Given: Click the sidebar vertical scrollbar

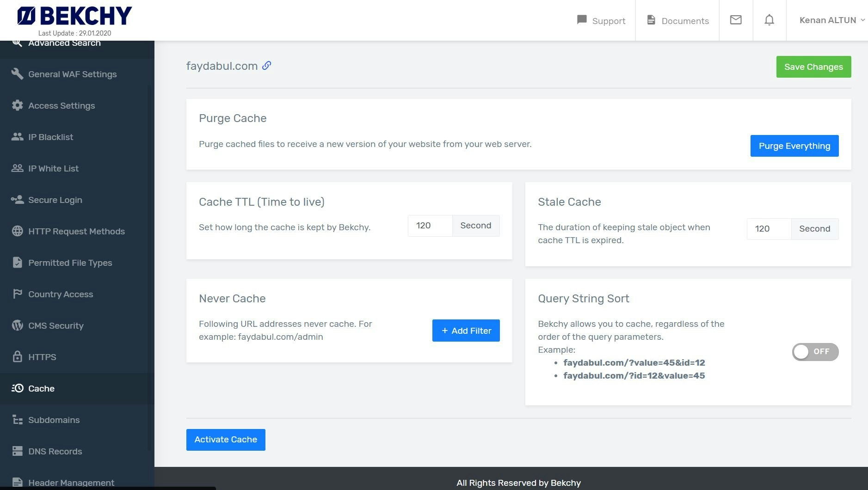Looking at the screenshot, I should (x=149, y=268).
